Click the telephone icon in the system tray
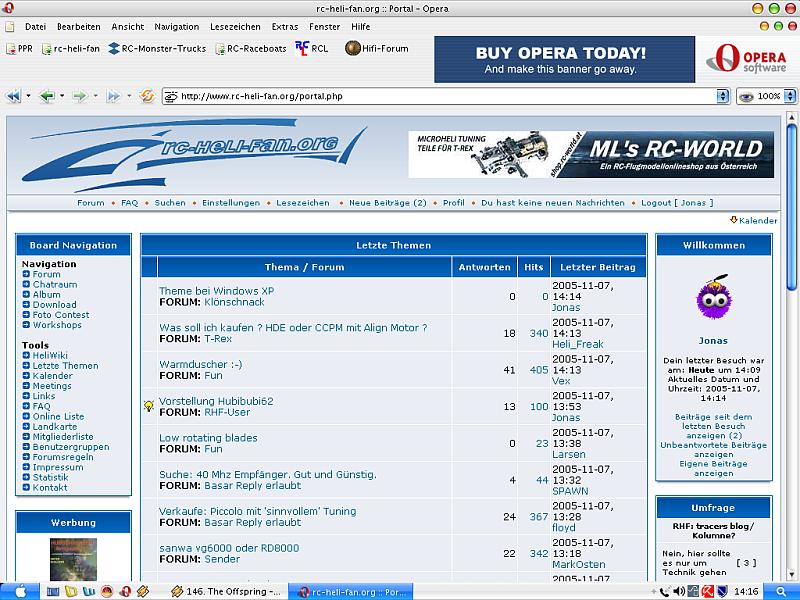 coord(664,591)
